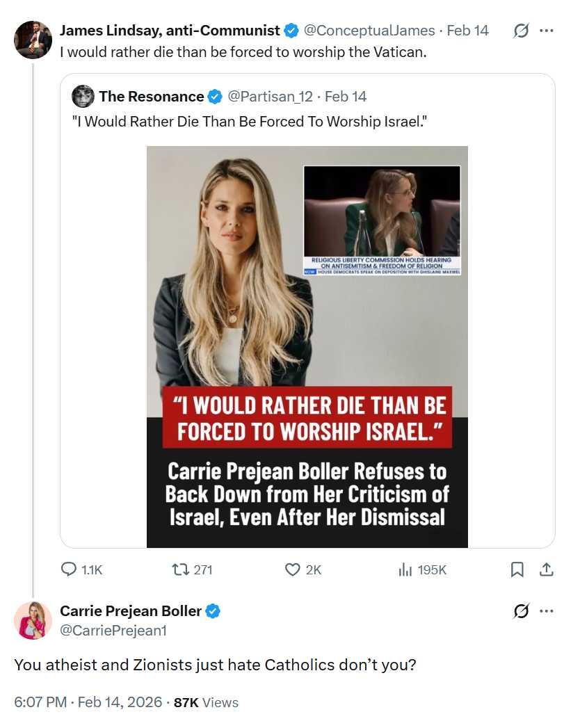Like the James Lindsay post
Viewport: 564px width, 728px height.
point(293,569)
